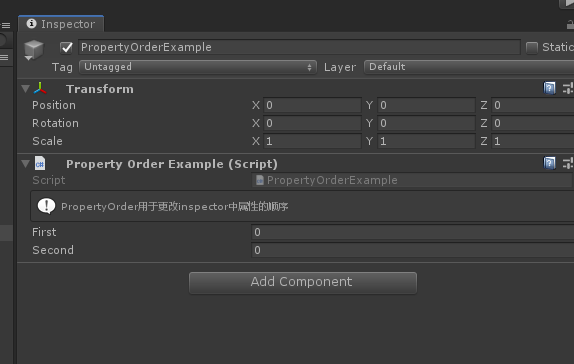This screenshot has width=574, height=364.
Task: Toggle the inspector lock icon
Action: click(x=570, y=25)
